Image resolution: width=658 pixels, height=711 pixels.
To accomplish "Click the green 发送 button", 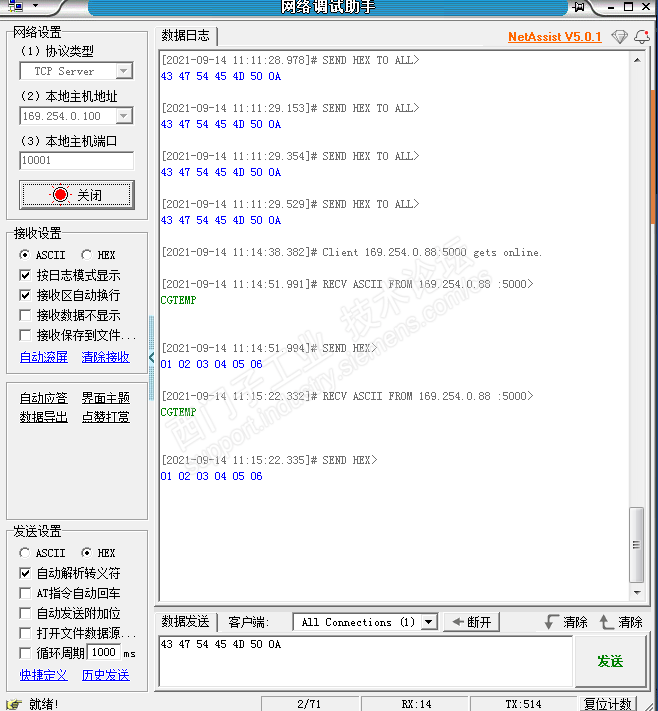I will point(610,661).
